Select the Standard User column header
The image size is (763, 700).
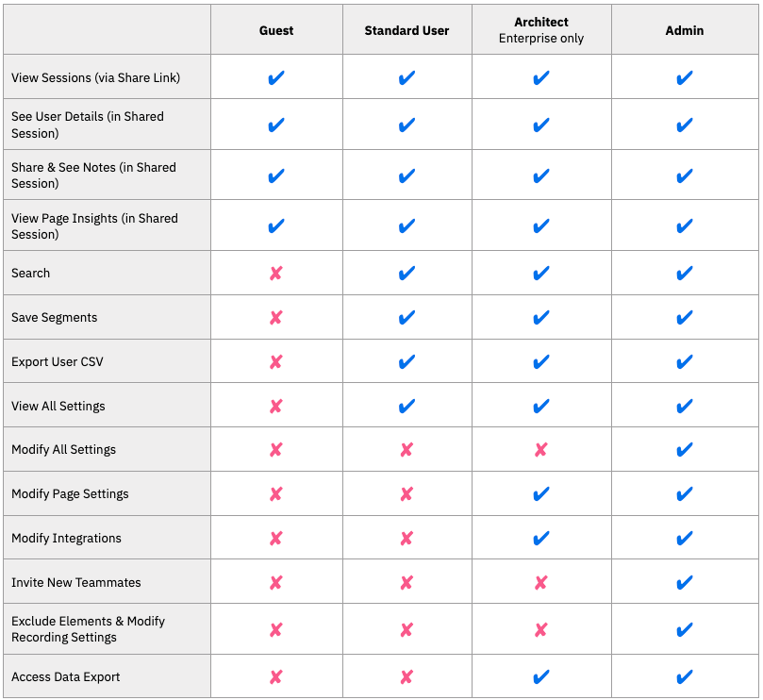(406, 31)
